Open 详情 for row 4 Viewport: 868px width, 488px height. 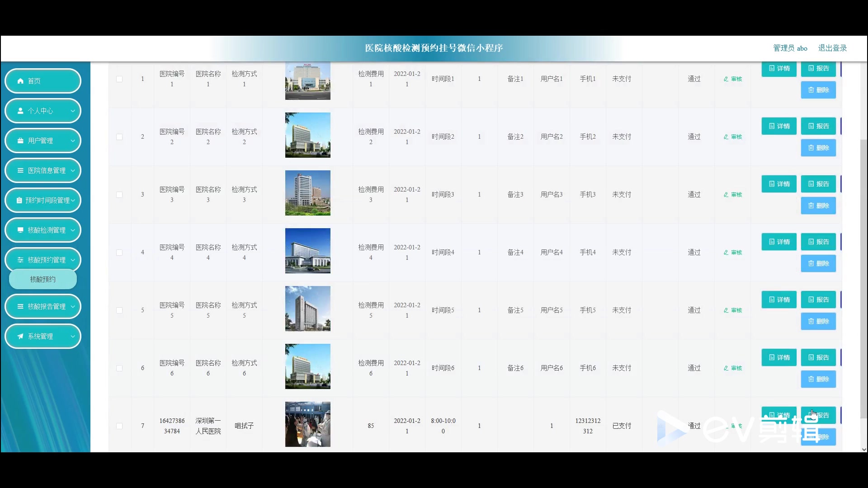pyautogui.click(x=779, y=242)
